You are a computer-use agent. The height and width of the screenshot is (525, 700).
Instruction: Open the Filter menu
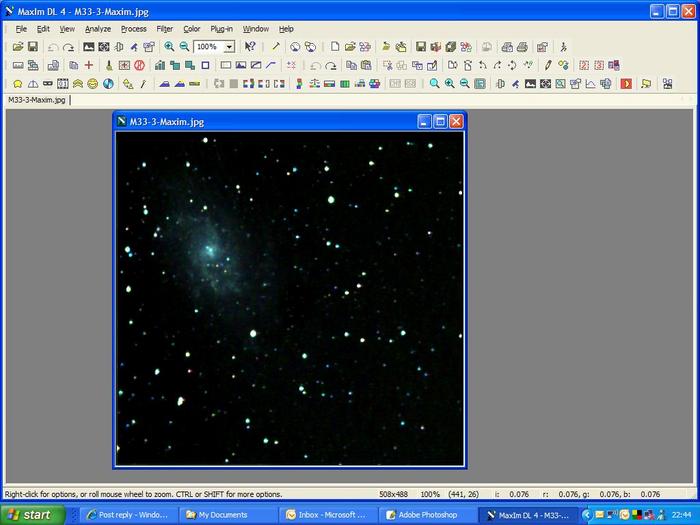click(164, 29)
